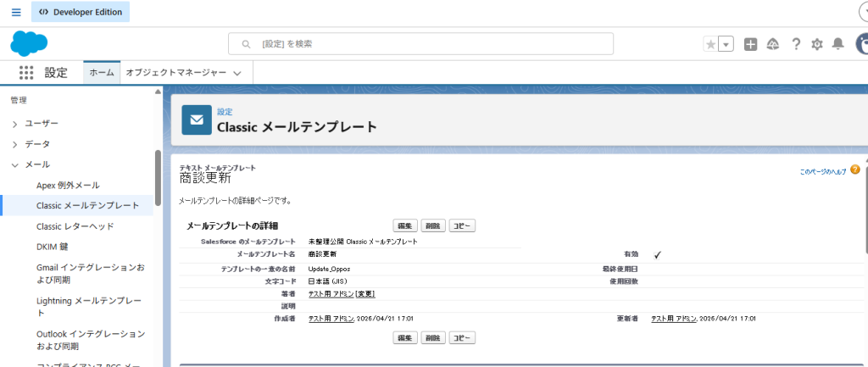Open the App Launcher dots grid
868x367 pixels.
(26, 73)
